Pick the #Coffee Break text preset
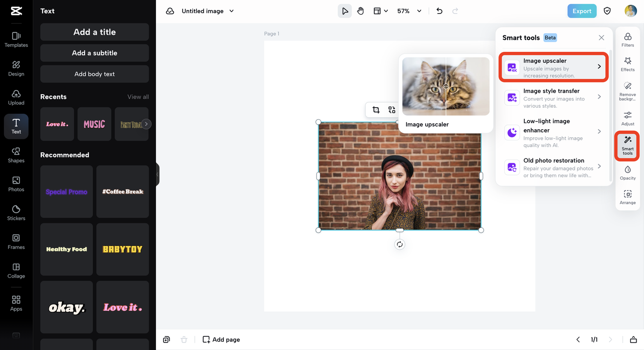Screen dimensions: 644x350 pyautogui.click(x=123, y=192)
